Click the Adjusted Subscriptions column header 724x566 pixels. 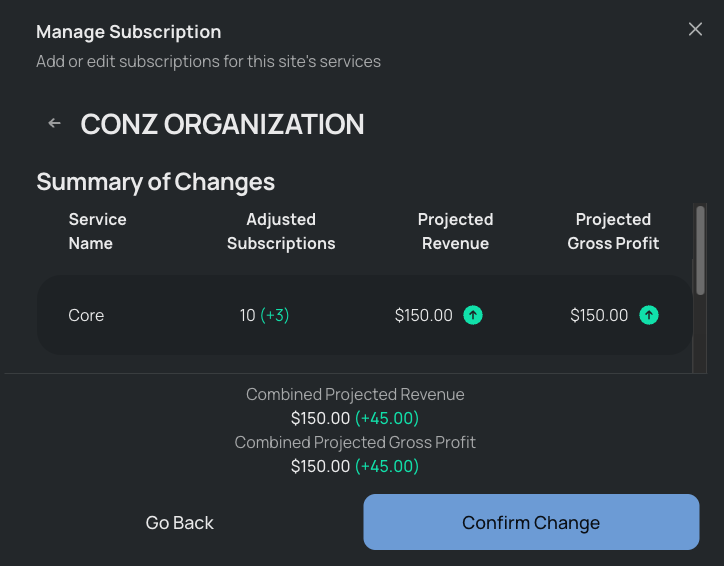click(x=281, y=231)
